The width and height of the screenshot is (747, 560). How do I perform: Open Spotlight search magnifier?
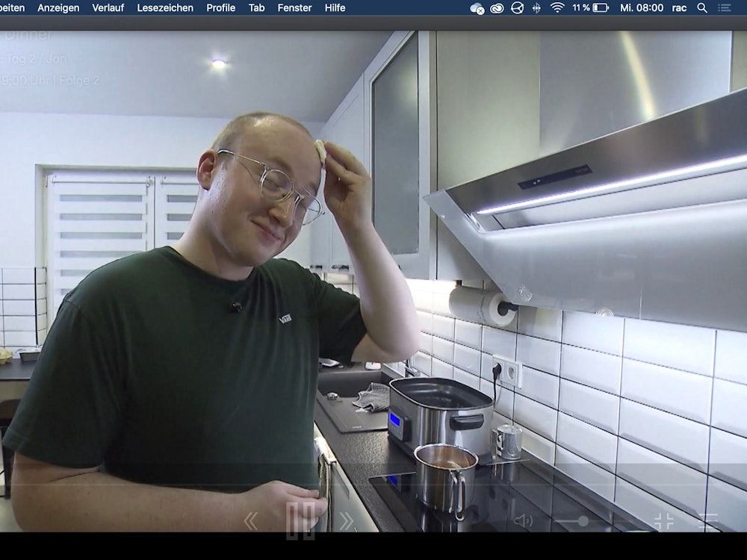click(x=701, y=7)
